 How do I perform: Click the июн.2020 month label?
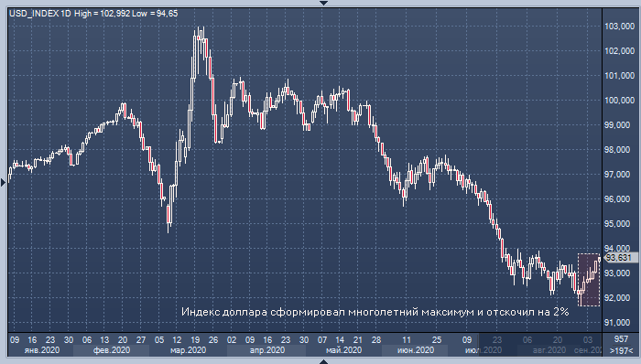[x=416, y=350]
